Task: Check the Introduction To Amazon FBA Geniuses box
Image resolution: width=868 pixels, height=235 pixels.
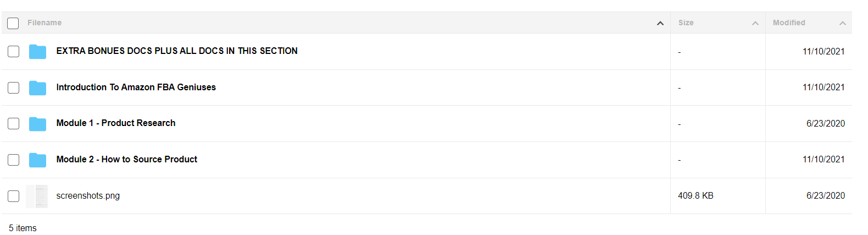Action: point(13,88)
